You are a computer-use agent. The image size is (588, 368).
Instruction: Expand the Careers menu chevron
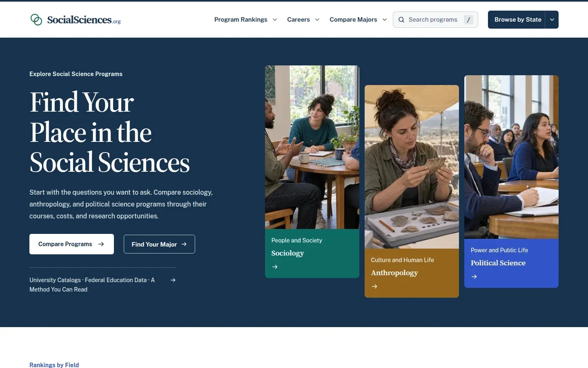pos(317,20)
